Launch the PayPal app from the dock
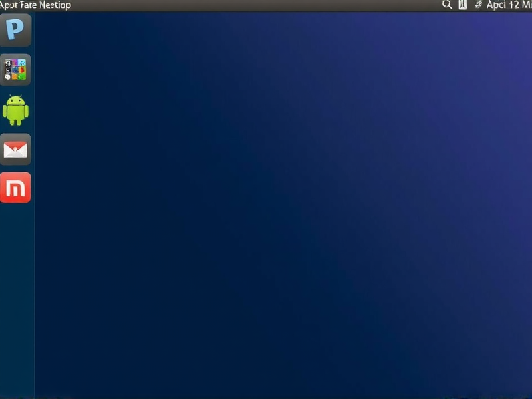 [16, 29]
